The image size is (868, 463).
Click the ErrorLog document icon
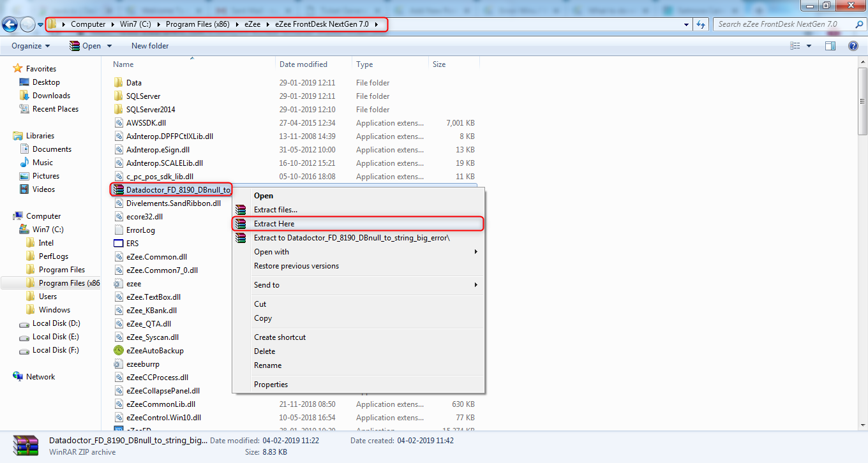[x=118, y=230]
